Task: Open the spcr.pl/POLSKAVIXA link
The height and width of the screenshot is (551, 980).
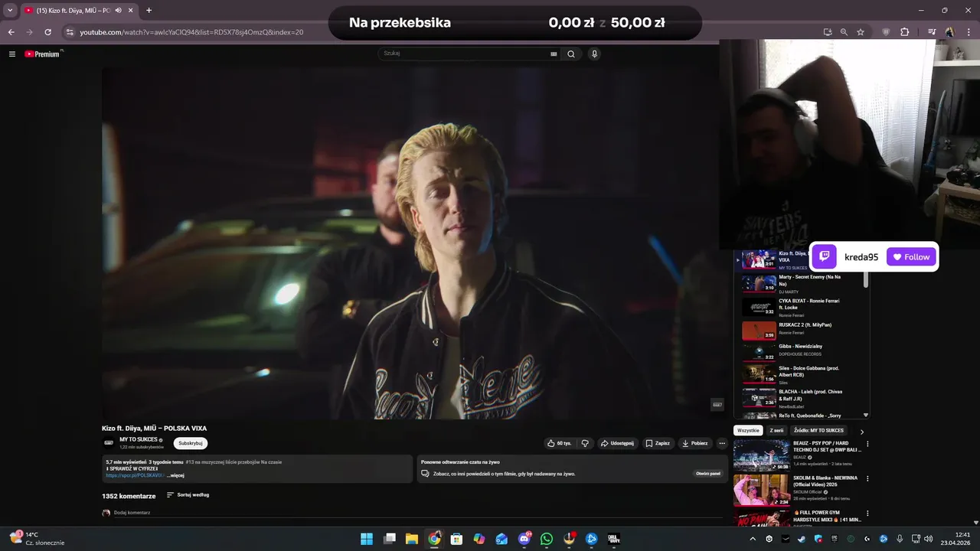Action: [135, 475]
